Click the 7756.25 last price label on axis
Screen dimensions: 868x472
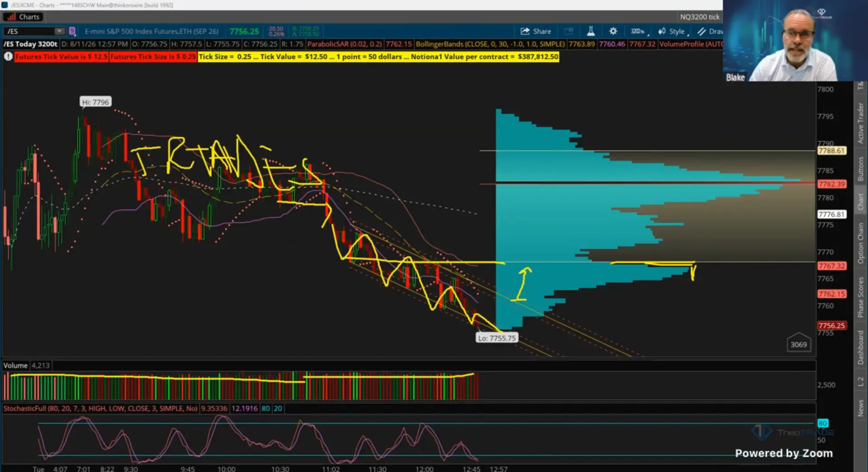(x=831, y=326)
